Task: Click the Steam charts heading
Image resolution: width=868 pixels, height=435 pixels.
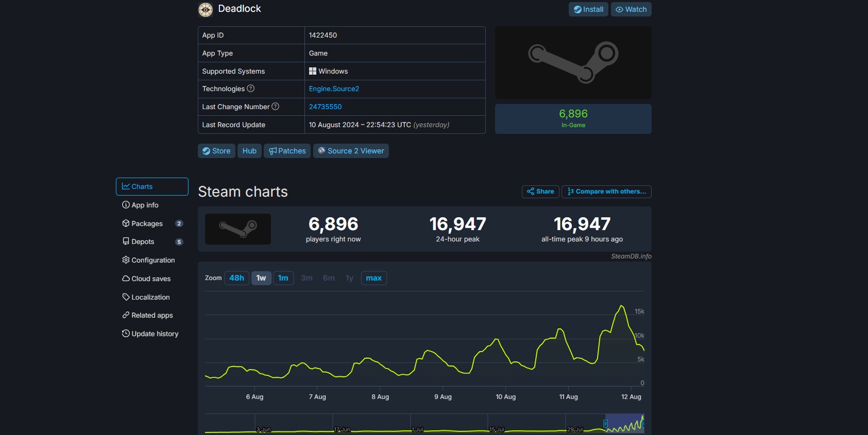Action: click(x=243, y=192)
